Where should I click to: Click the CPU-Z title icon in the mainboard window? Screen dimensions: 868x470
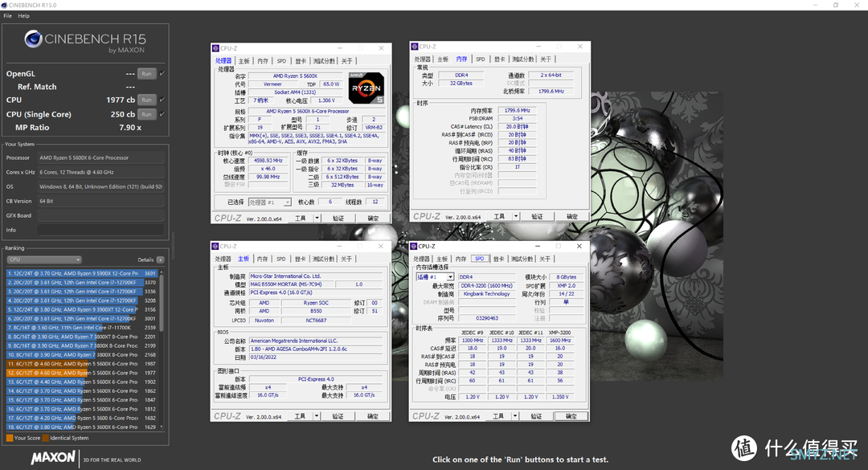[x=215, y=247]
